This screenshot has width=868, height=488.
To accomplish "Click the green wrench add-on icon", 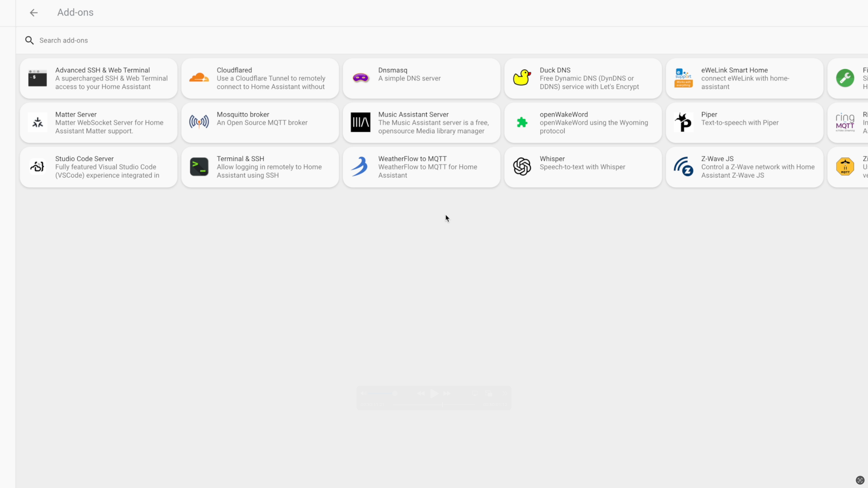I will click(x=845, y=78).
